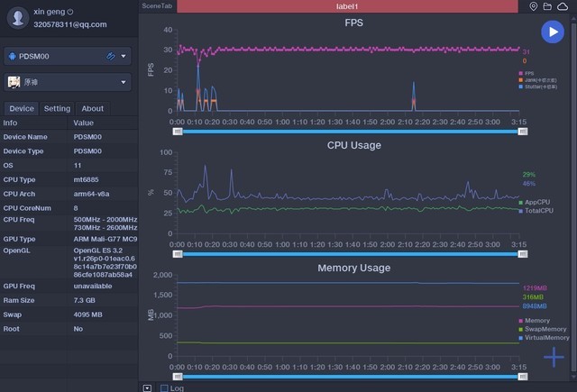Click the FPS chart timeline range slider
The width and height of the screenshot is (577, 392).
[349, 131]
